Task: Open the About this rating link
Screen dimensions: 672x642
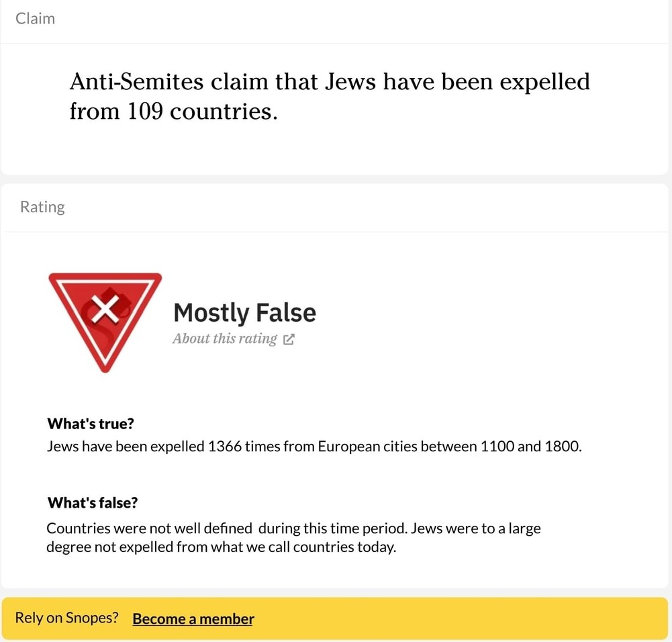Action: [225, 338]
